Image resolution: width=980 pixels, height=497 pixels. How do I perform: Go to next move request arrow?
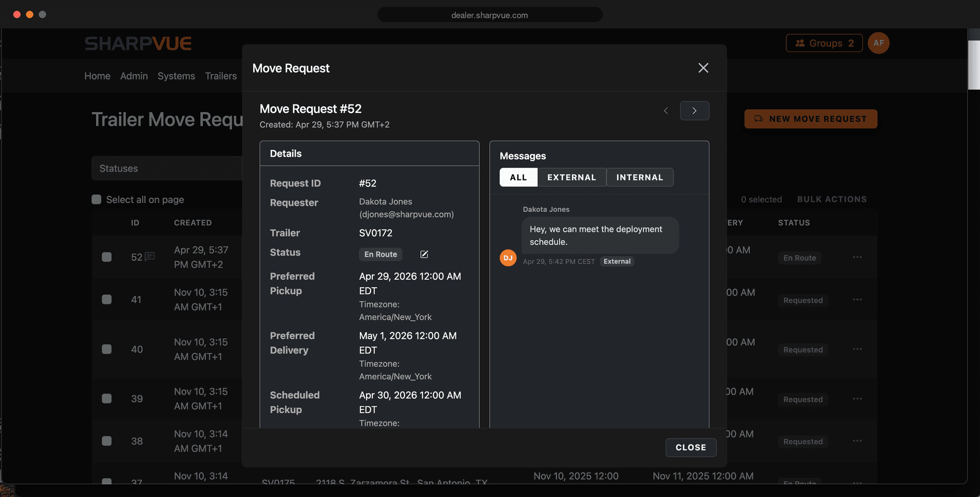(x=694, y=111)
